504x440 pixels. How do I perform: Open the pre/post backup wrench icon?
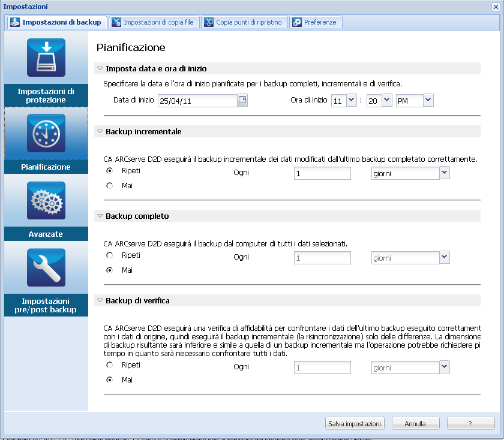tap(46, 268)
